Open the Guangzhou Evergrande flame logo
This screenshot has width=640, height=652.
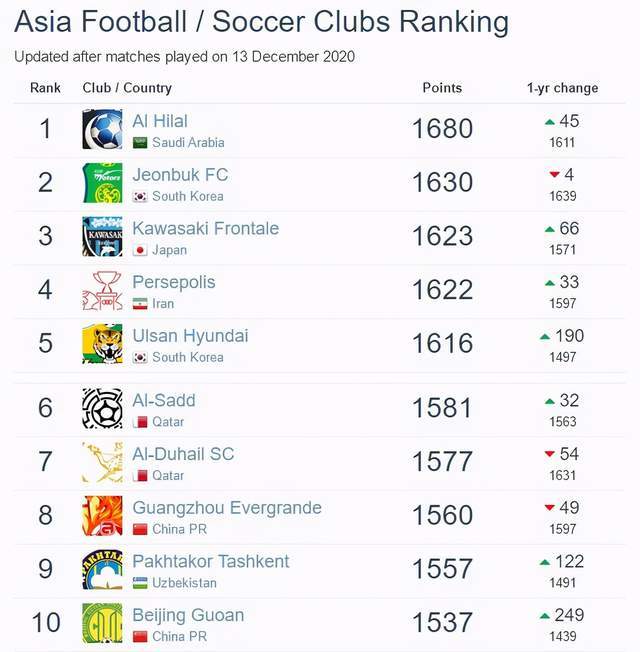[x=102, y=516]
